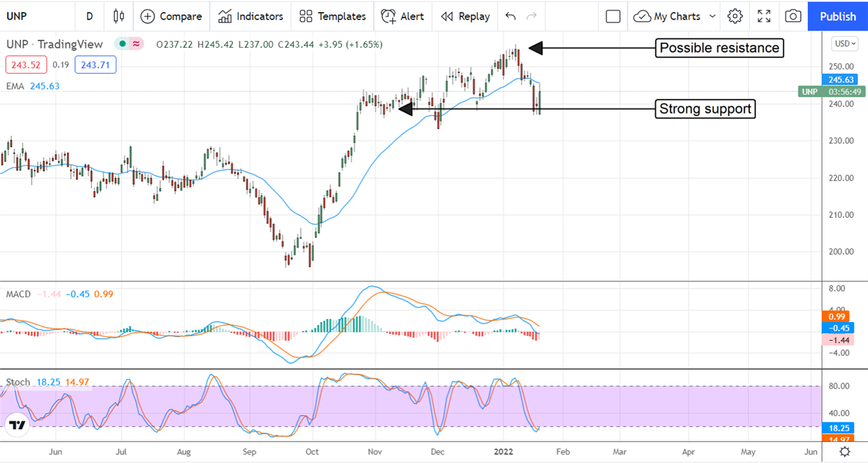
Task: Toggle the green market status dot
Action: pos(124,44)
